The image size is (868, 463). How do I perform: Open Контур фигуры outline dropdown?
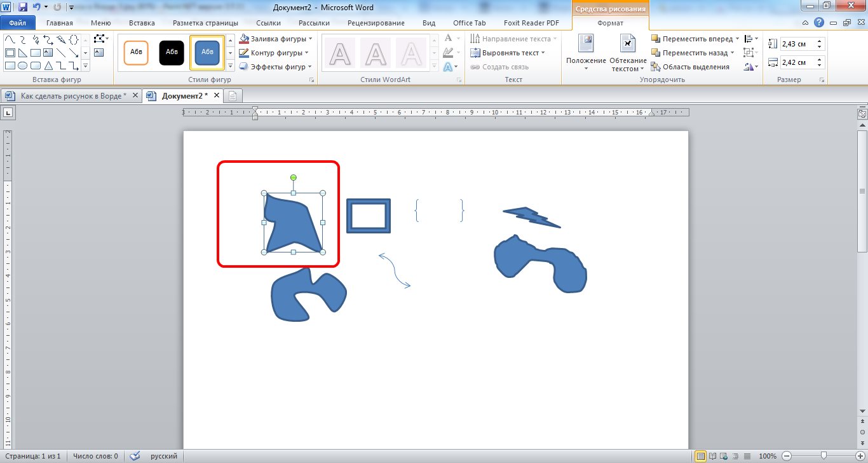[275, 53]
